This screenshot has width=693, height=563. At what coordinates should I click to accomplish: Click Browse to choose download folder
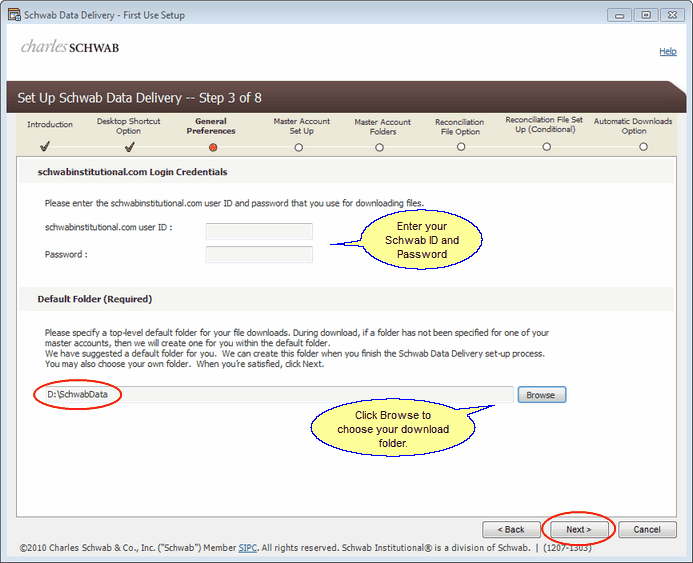tap(541, 395)
